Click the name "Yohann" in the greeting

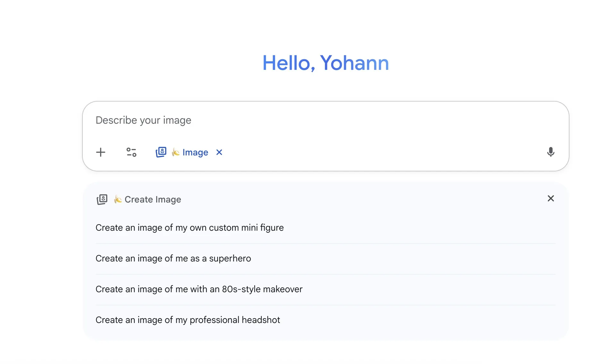point(354,63)
